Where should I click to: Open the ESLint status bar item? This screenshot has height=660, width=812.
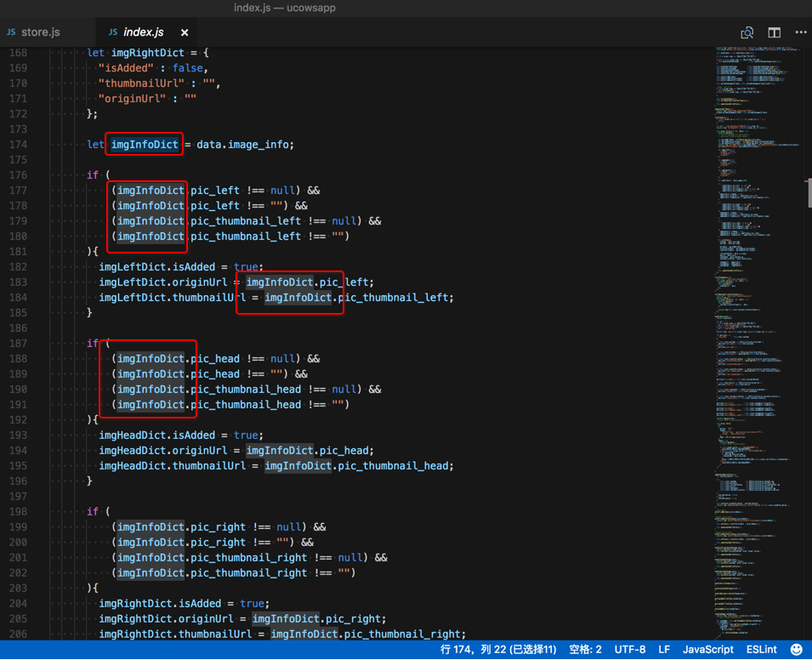761,650
